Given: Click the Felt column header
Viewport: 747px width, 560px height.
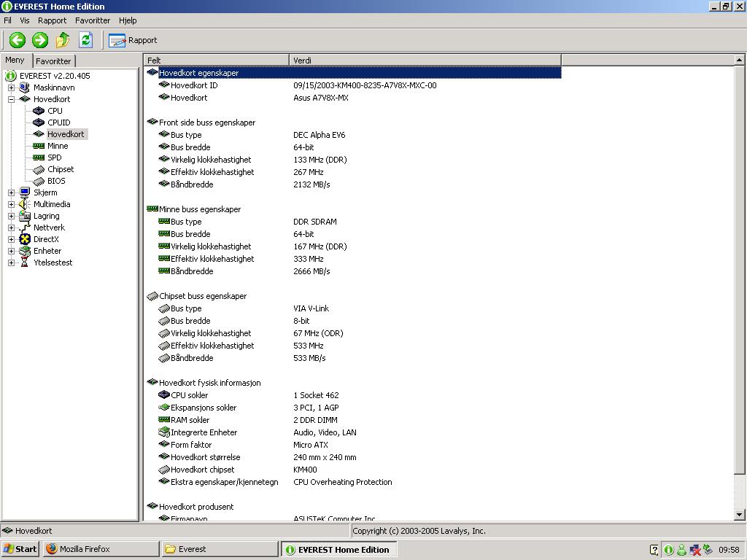Looking at the screenshot, I should (x=216, y=61).
